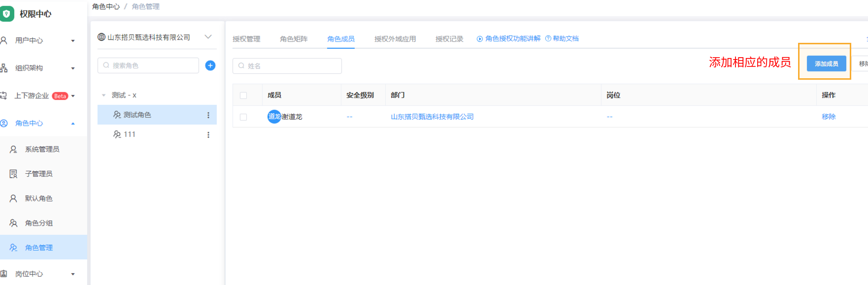Click the 默认角色 icon
Image resolution: width=868 pixels, height=285 pixels.
[13, 198]
